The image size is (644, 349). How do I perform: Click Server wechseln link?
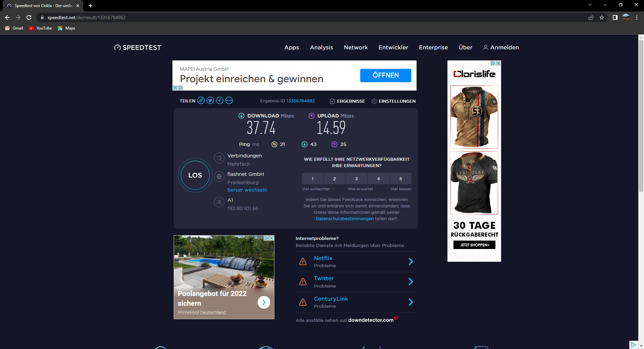coord(247,190)
